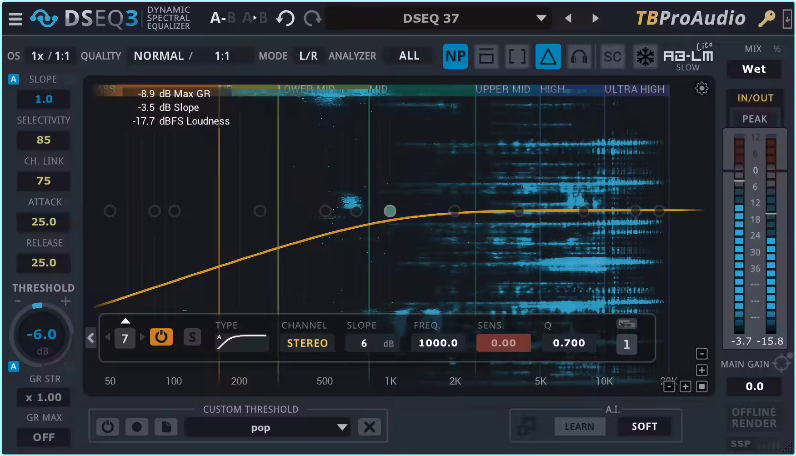The image size is (796, 456).
Task: Click the highlighted band 7 node on curve
Action: tap(390, 211)
